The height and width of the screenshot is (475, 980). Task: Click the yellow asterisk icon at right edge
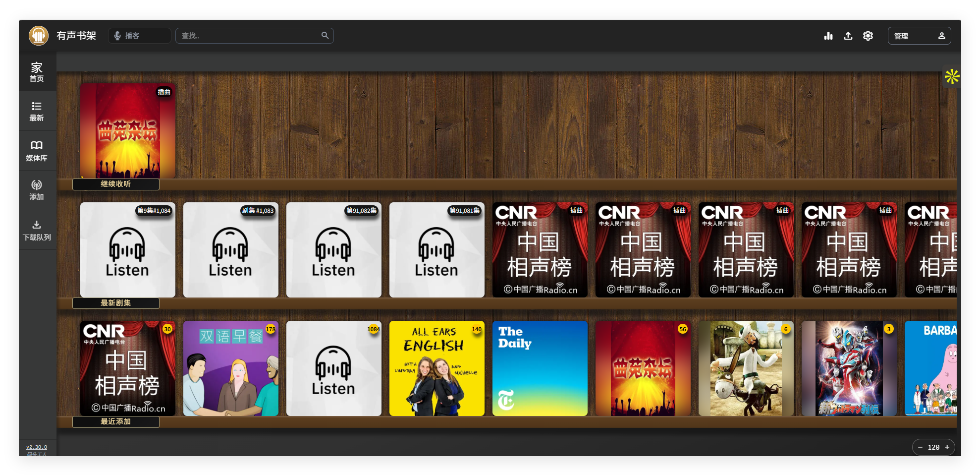[x=952, y=77]
